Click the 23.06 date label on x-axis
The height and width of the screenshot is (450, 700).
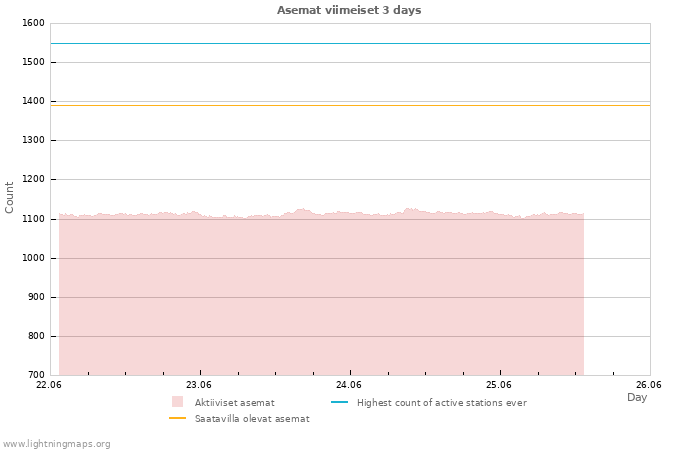[199, 384]
